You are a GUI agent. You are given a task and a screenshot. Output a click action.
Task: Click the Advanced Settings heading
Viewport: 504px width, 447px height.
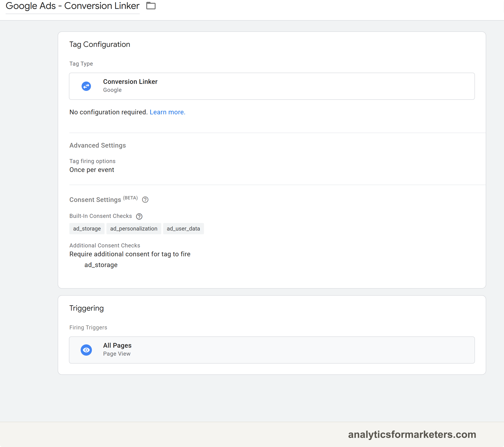pos(98,145)
